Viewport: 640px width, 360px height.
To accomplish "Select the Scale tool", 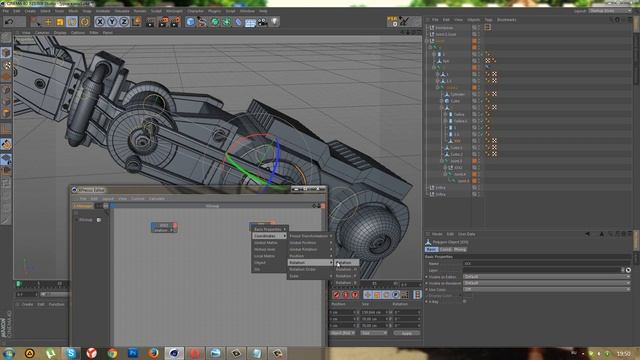I will coord(60,22).
